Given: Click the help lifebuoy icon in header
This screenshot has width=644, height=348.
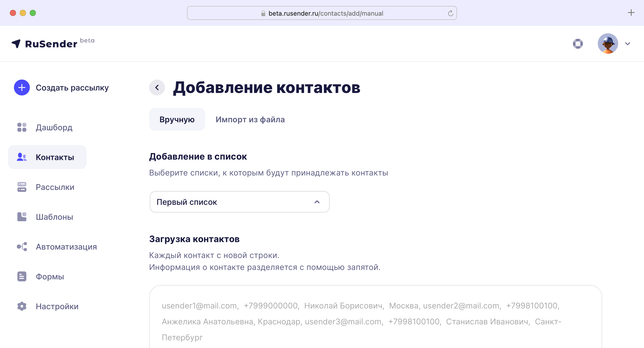Looking at the screenshot, I should coord(578,44).
